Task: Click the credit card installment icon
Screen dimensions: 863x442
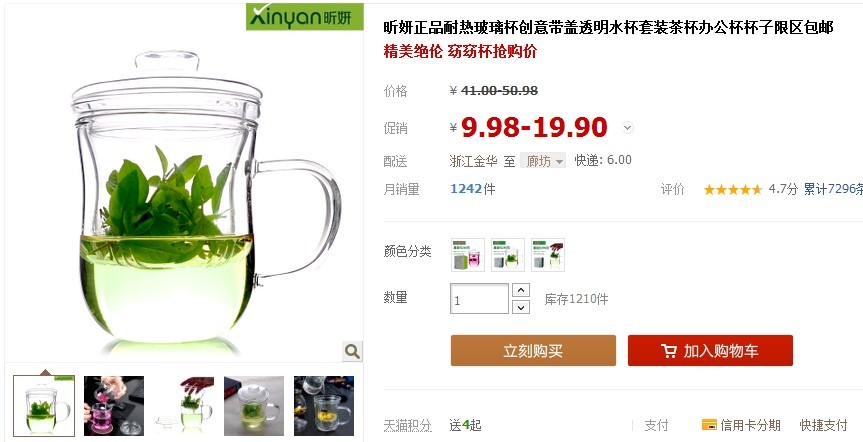Action: [709, 424]
